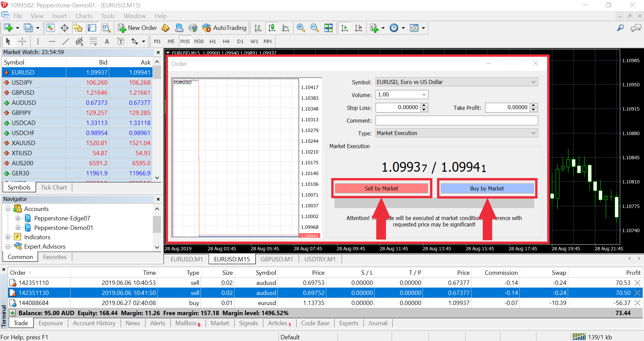Select the Crosshair tool in toolbar
This screenshot has width=644, height=341.
point(22,41)
